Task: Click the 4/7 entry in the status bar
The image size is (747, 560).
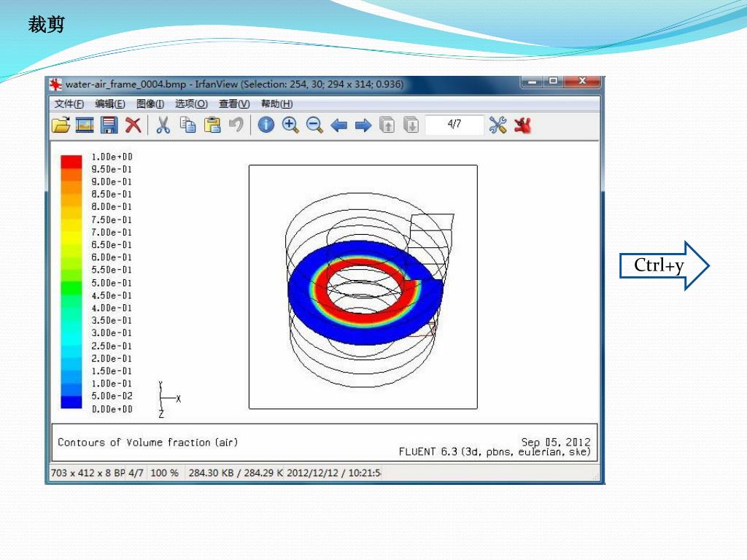Action: 136,472
